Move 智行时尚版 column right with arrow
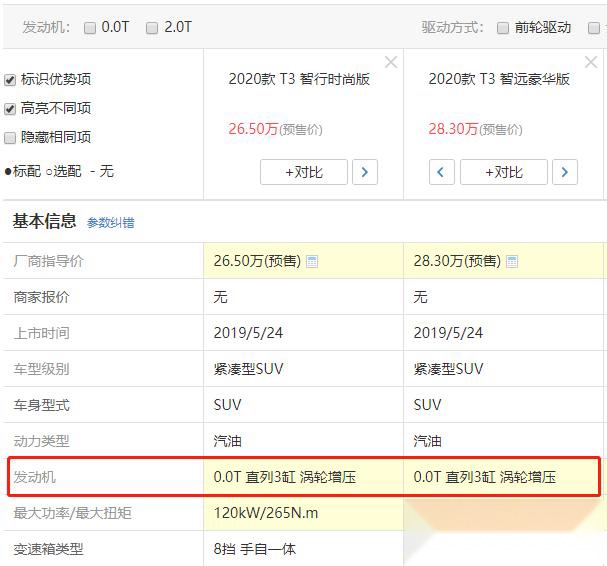 pyautogui.click(x=365, y=172)
